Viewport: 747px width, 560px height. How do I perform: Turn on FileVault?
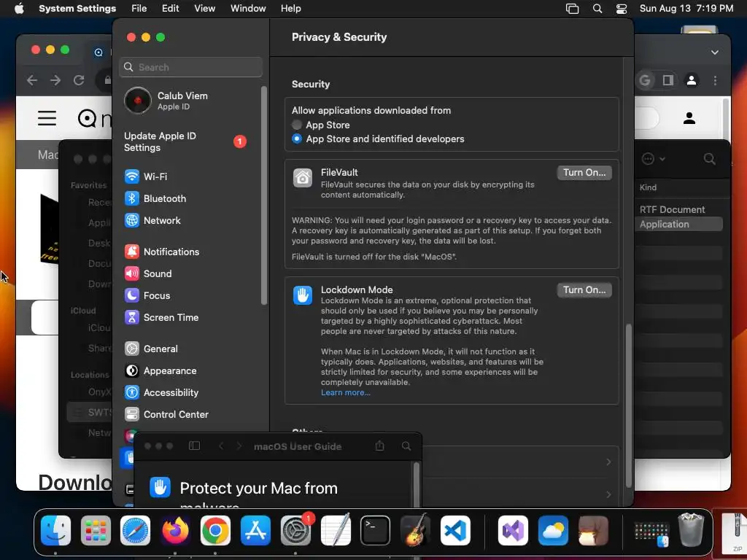[584, 172]
